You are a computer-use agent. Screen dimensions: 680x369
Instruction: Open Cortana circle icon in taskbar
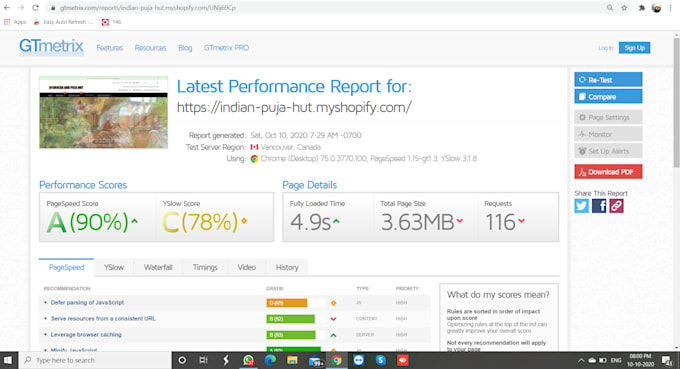tap(182, 360)
